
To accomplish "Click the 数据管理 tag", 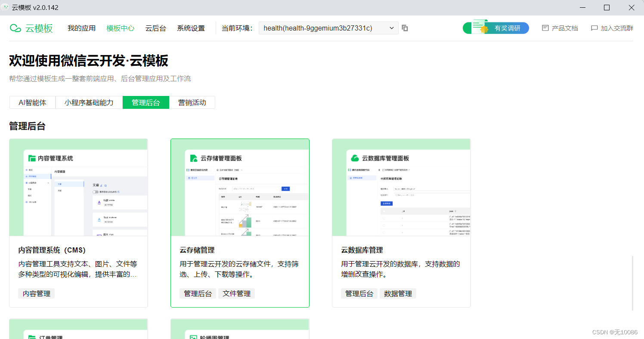I will tap(398, 293).
